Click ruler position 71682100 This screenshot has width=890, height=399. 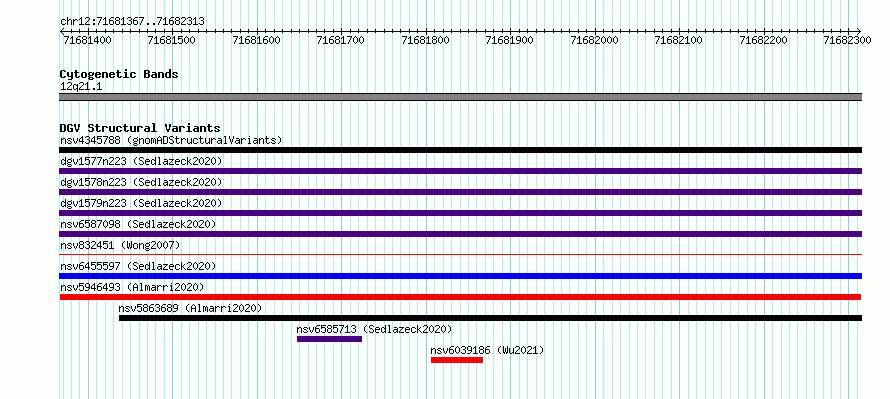pyautogui.click(x=679, y=40)
